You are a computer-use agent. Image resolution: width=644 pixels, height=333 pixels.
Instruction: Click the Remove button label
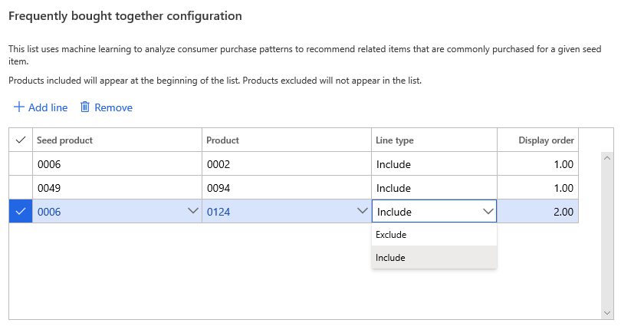113,107
